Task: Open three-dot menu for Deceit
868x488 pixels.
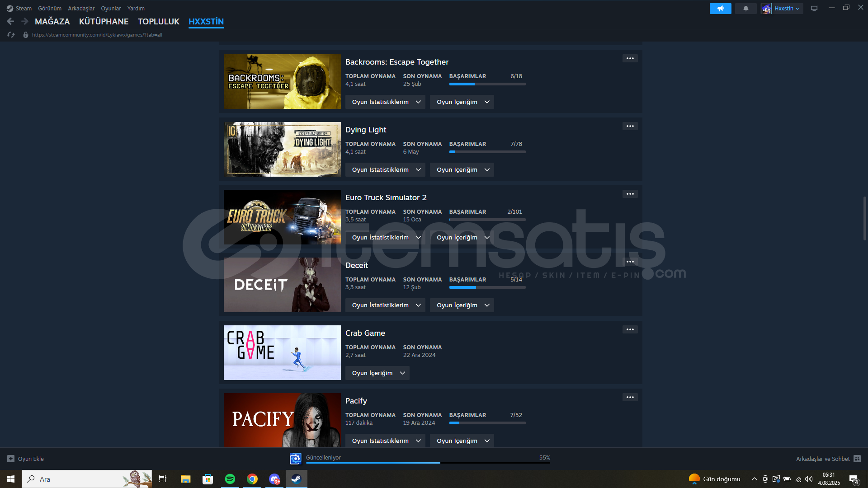Action: pos(630,262)
